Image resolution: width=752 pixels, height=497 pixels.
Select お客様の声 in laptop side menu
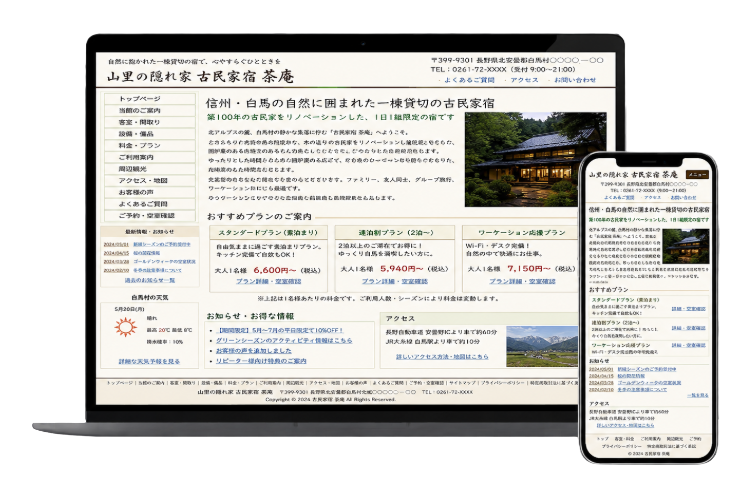click(x=150, y=192)
